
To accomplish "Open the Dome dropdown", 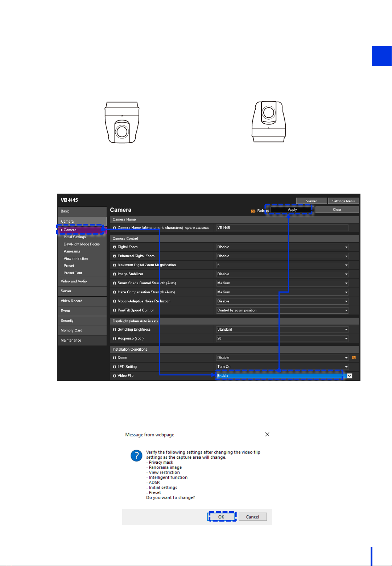I will 282,358.
